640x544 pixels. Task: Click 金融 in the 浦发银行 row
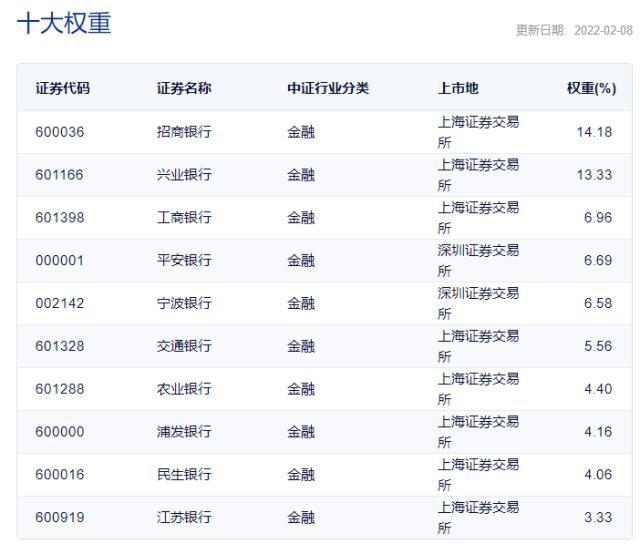(301, 431)
